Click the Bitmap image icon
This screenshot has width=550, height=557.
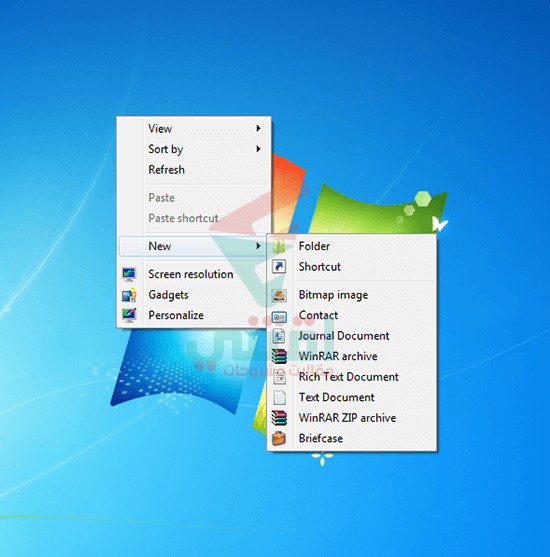click(x=279, y=295)
